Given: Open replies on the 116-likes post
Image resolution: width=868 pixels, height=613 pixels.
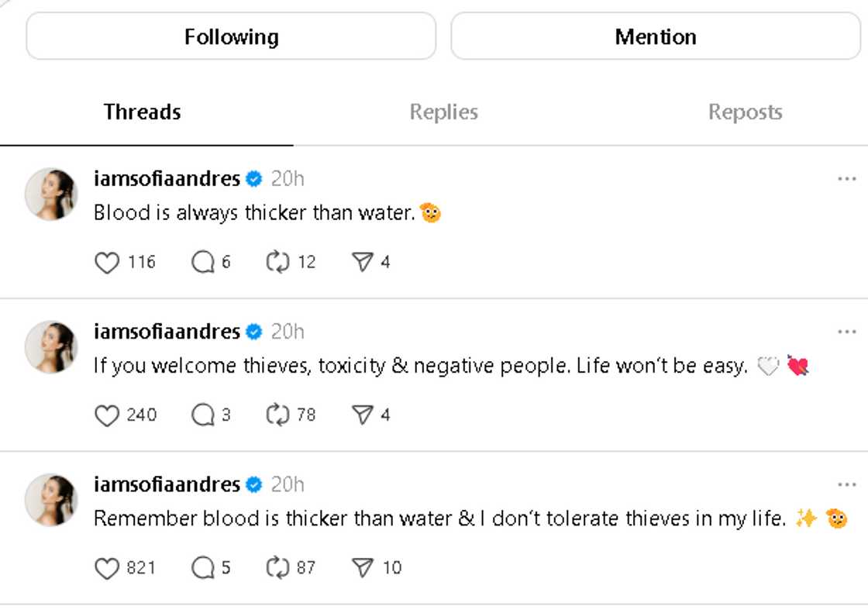Looking at the screenshot, I should (202, 263).
